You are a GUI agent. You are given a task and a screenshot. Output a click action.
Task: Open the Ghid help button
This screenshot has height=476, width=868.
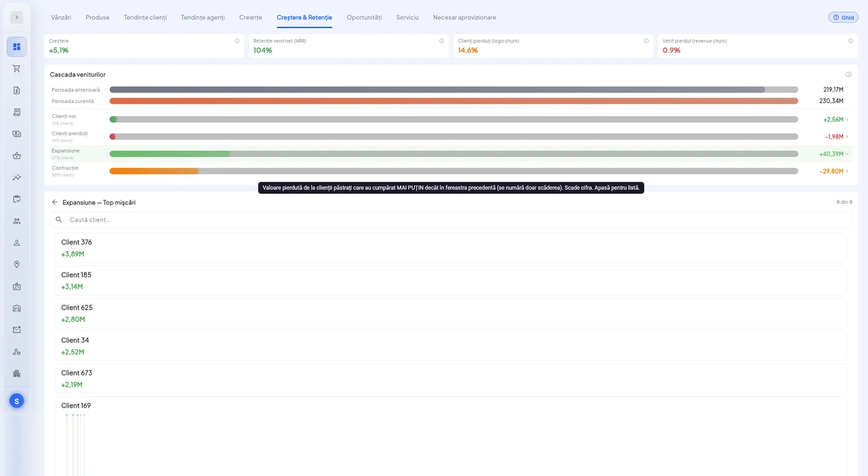[843, 17]
